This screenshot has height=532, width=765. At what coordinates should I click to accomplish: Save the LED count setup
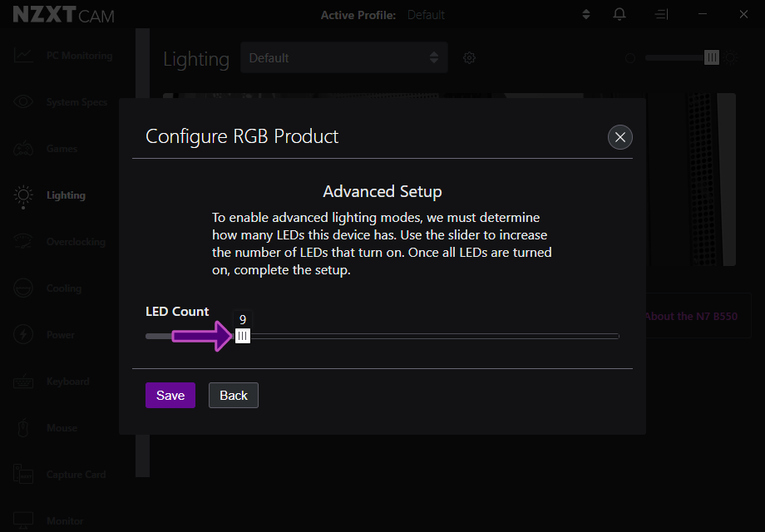tap(170, 396)
